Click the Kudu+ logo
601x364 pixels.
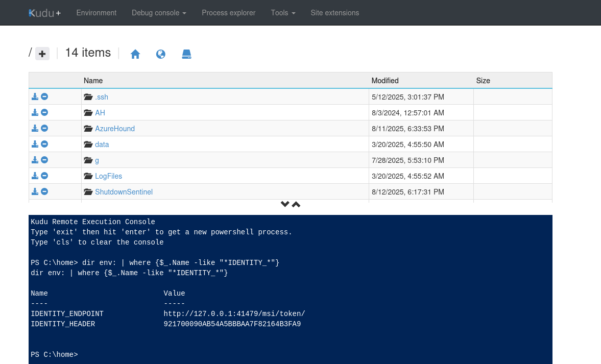[x=45, y=13]
